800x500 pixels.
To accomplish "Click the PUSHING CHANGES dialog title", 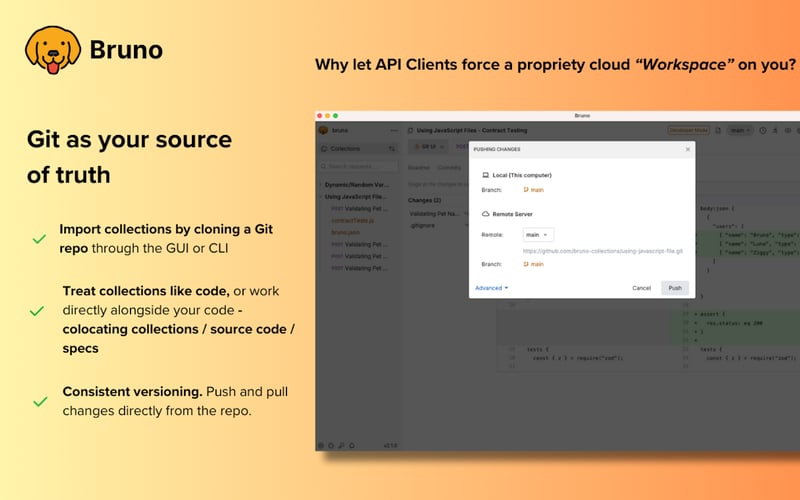I will [497, 149].
